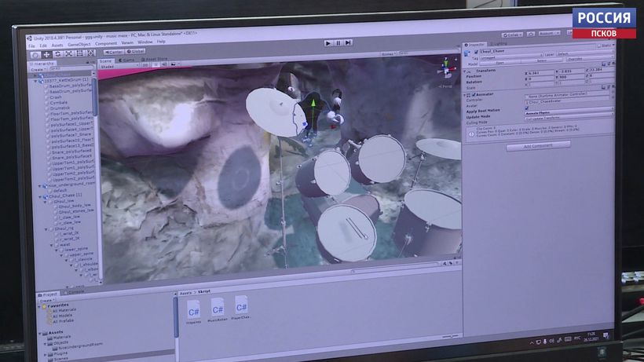The image size is (644, 362).
Task: Click the GameObject cube icon in Inspector
Action: [x=467, y=53]
